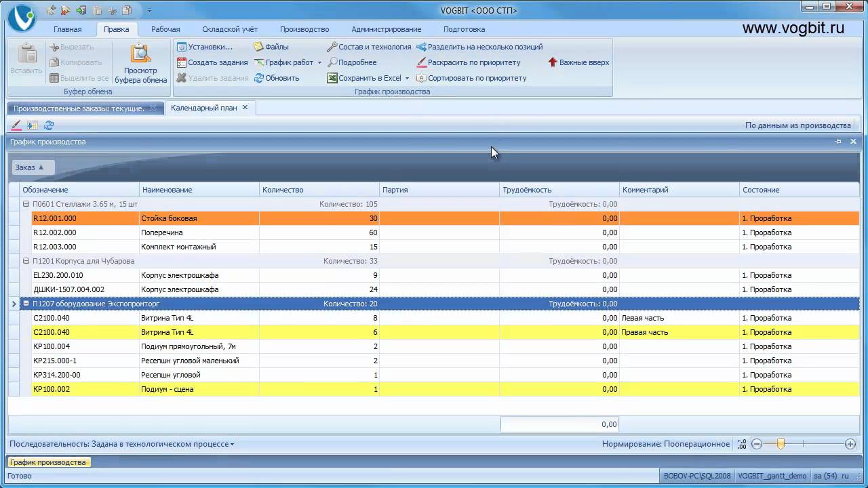This screenshot has width=868, height=488.
Task: Pin the График производства panel
Action: 839,142
